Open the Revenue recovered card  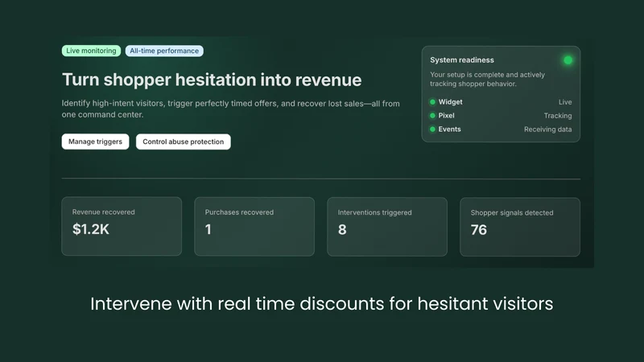pos(122,226)
